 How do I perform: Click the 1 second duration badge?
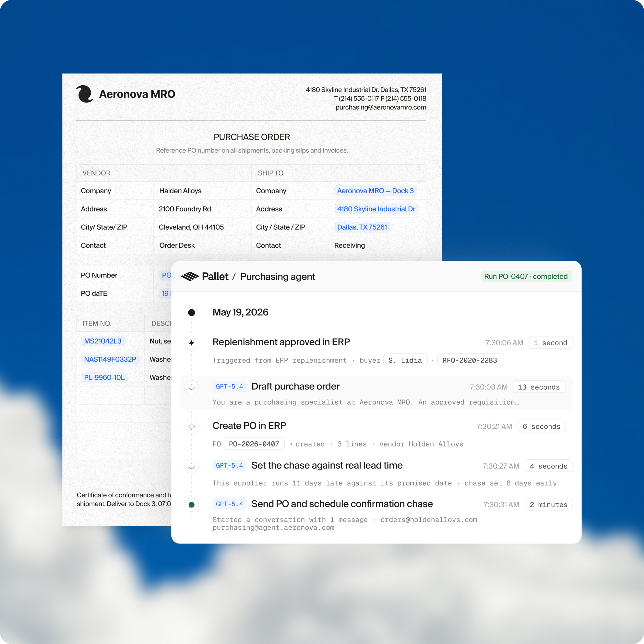tap(550, 343)
